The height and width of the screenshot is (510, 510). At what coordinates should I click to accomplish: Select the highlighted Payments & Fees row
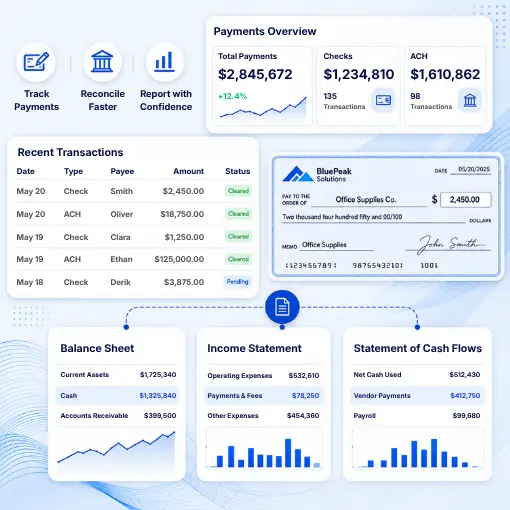click(x=264, y=396)
